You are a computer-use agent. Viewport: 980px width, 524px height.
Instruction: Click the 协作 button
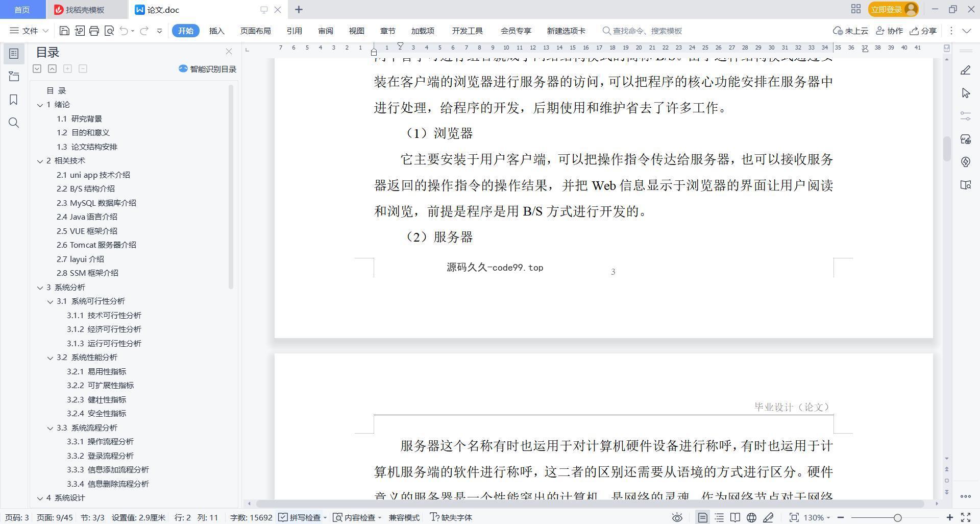tap(889, 31)
